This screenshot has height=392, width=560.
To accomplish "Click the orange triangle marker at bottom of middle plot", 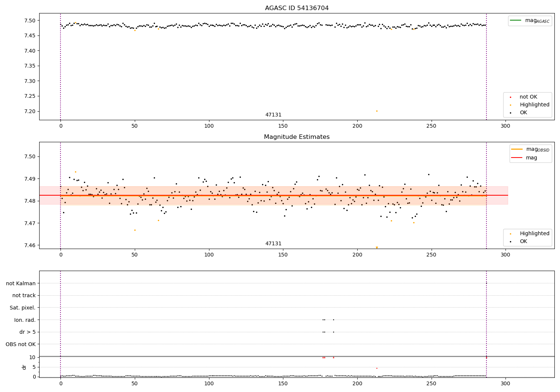I will [x=377, y=248].
